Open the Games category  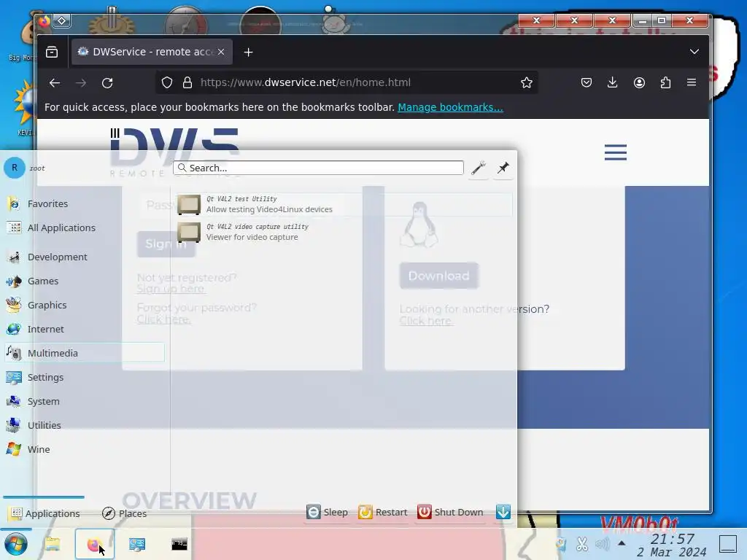click(x=84, y=281)
